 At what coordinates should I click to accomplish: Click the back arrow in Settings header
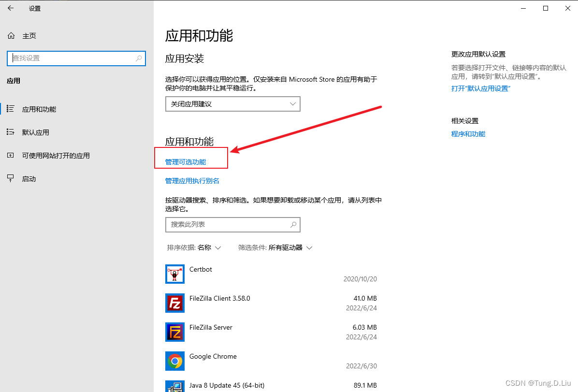(x=11, y=8)
